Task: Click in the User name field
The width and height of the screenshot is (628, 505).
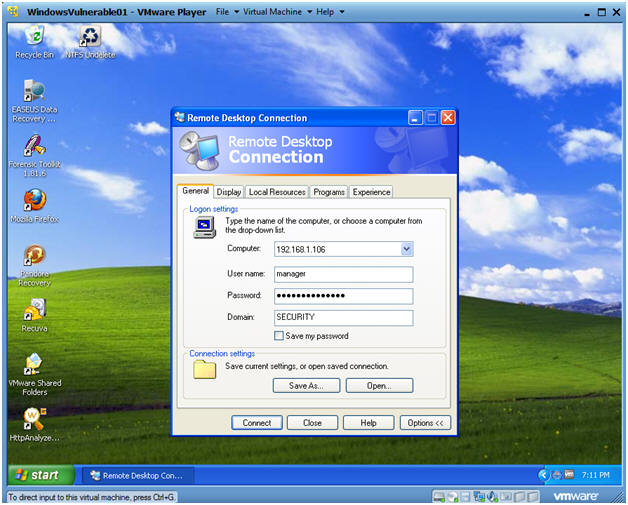Action: [344, 274]
